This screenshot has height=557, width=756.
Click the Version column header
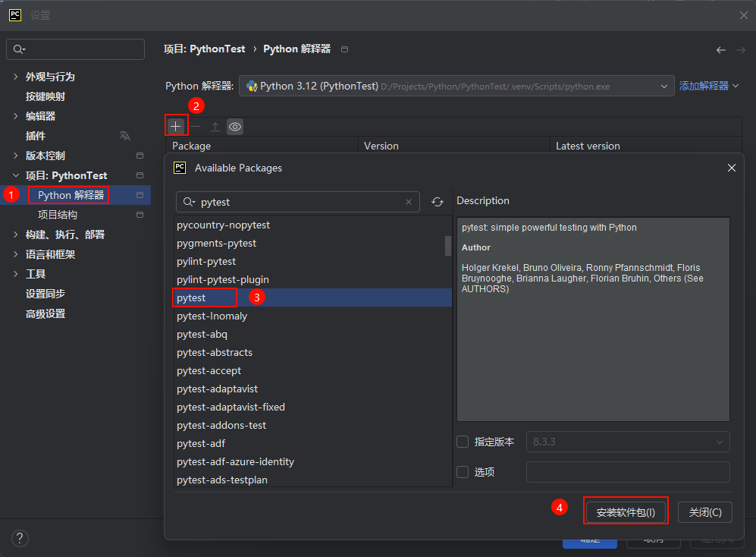coord(454,146)
